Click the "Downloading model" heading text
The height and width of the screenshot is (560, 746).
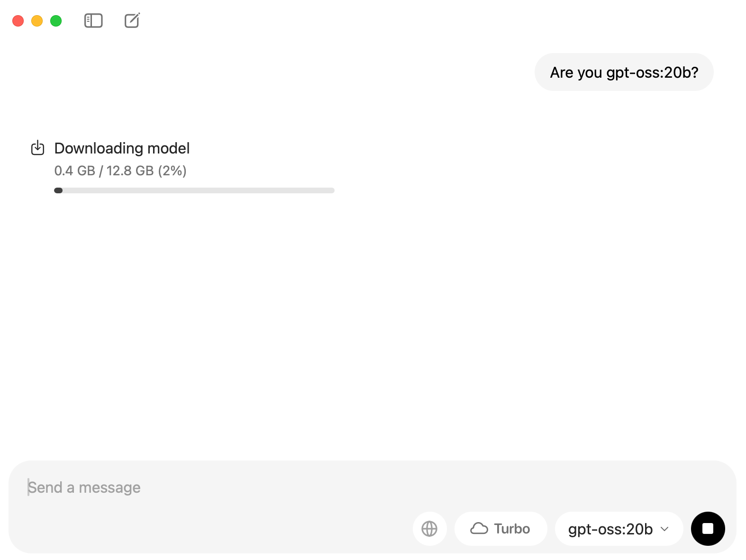tap(122, 148)
